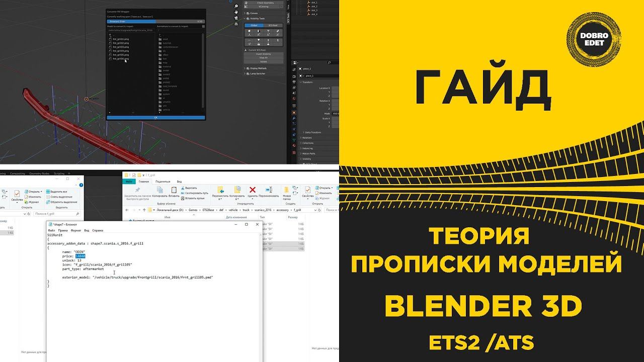Click Вставить clipboard icon in Explorer ribbon
The width and height of the screenshot is (644, 362).
[174, 190]
